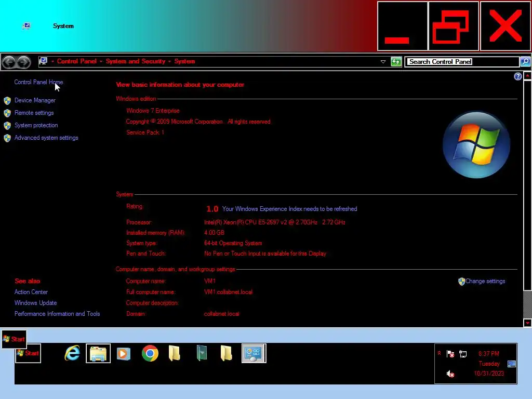Click shield icon next to Device Manager
532x399 pixels.
pyautogui.click(x=7, y=101)
